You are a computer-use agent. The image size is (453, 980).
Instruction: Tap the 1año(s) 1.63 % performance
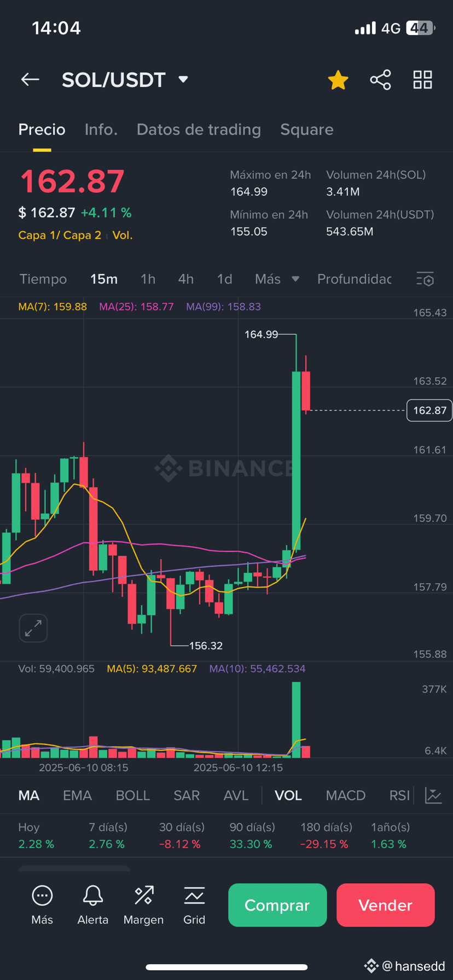pyautogui.click(x=391, y=836)
